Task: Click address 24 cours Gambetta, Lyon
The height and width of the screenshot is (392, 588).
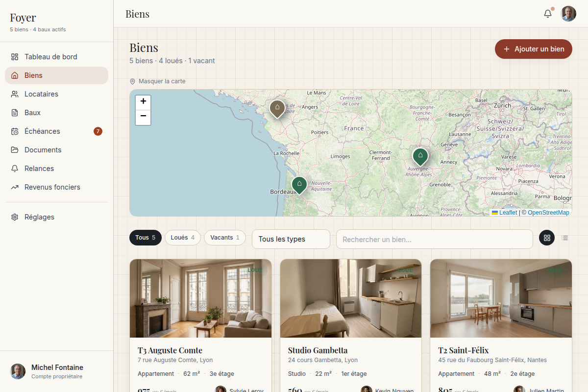Action: 323,360
